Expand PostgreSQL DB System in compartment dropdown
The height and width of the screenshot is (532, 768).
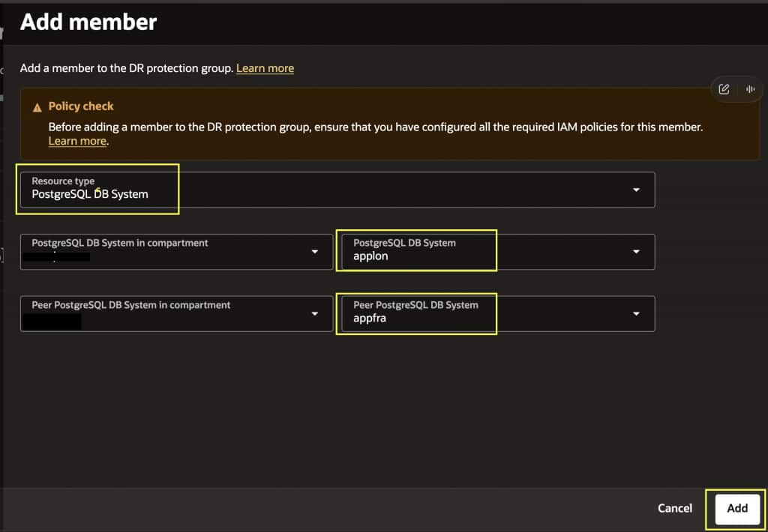[176, 252]
